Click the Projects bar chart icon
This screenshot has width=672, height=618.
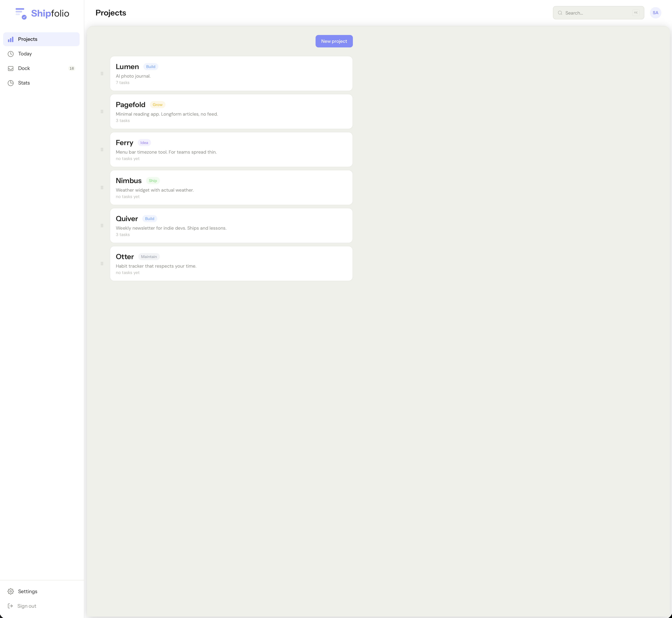pyautogui.click(x=11, y=39)
